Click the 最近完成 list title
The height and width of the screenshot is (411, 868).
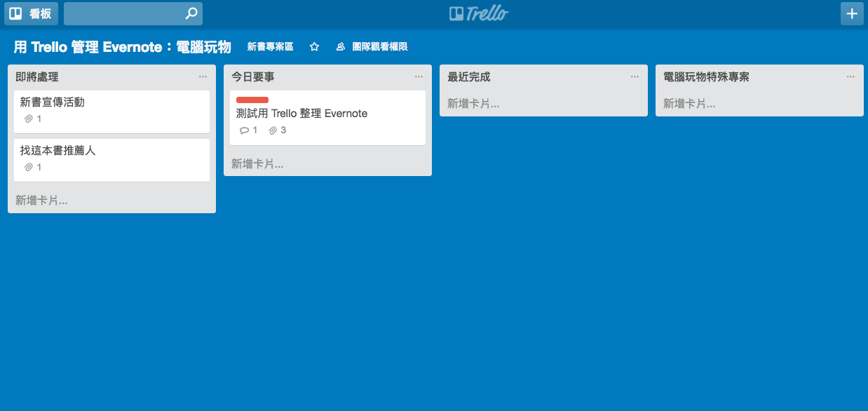pos(469,77)
